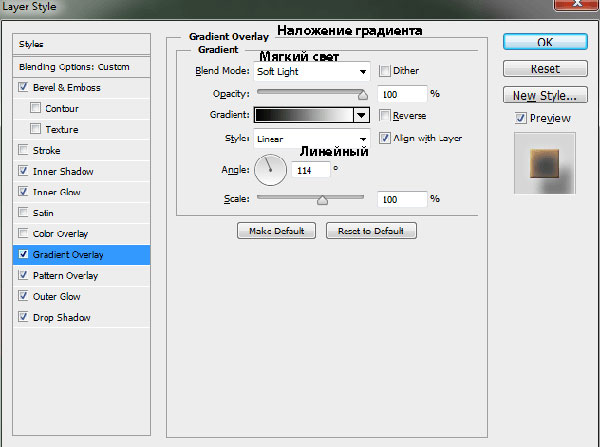Enable the Stroke checkbox
This screenshot has width=600, height=447.
tap(23, 150)
